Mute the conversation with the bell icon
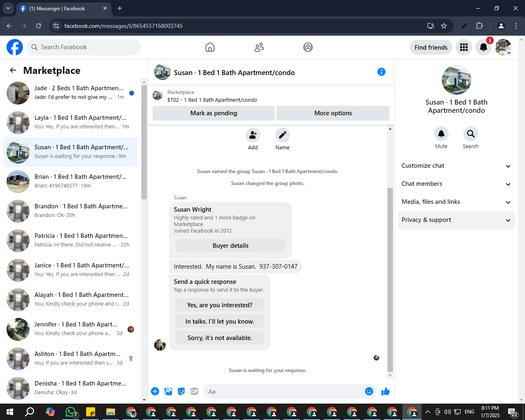The image size is (525, 420). [441, 134]
